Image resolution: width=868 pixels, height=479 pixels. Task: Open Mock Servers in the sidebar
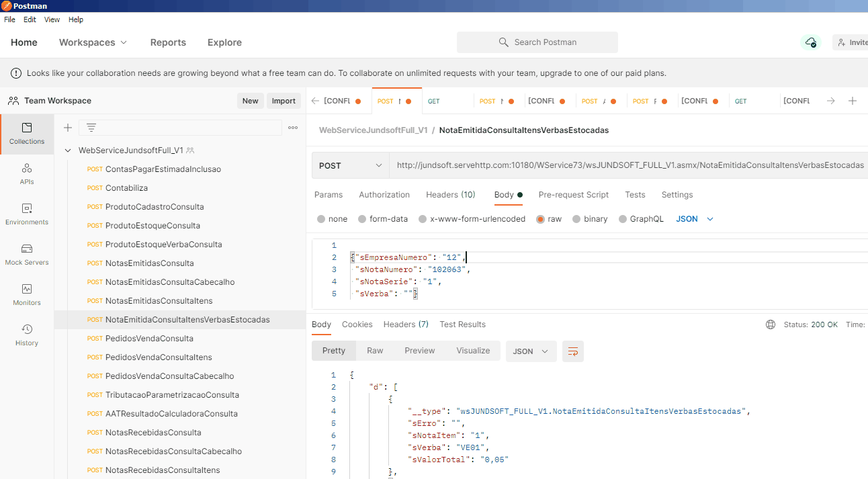pos(27,254)
